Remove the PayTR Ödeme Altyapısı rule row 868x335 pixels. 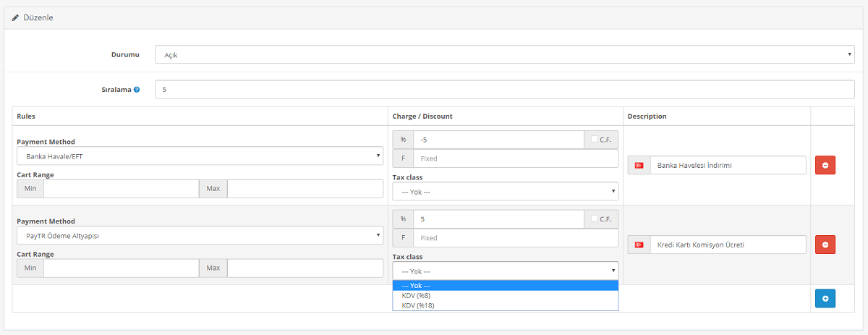tap(825, 245)
